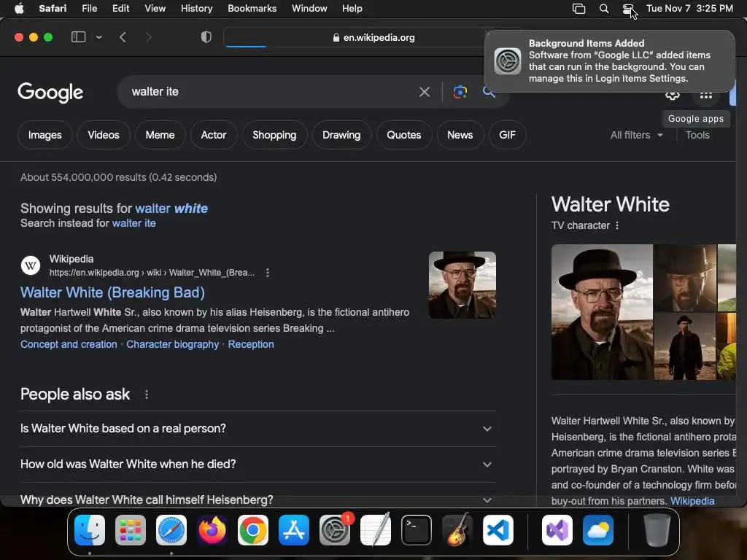Open the View menu
The image size is (747, 560).
click(155, 9)
